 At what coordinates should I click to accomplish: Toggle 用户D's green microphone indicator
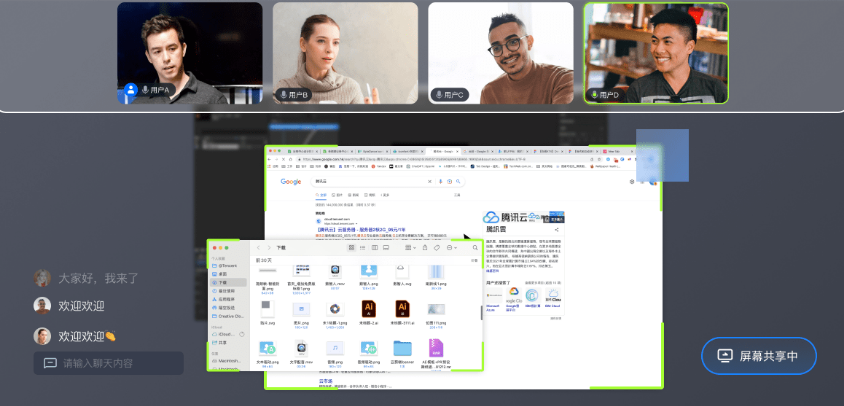[595, 95]
